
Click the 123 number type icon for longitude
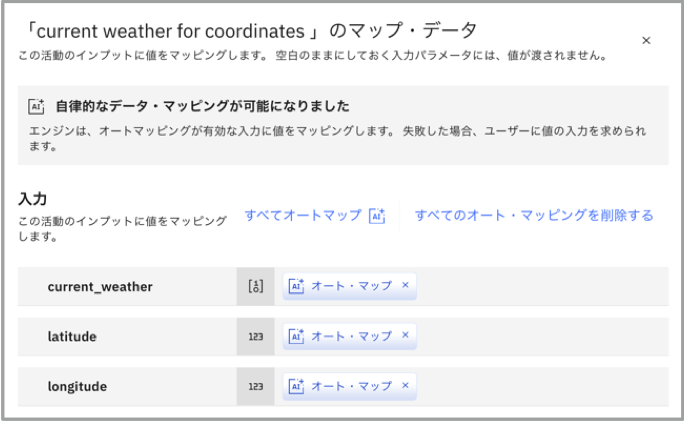tap(255, 386)
